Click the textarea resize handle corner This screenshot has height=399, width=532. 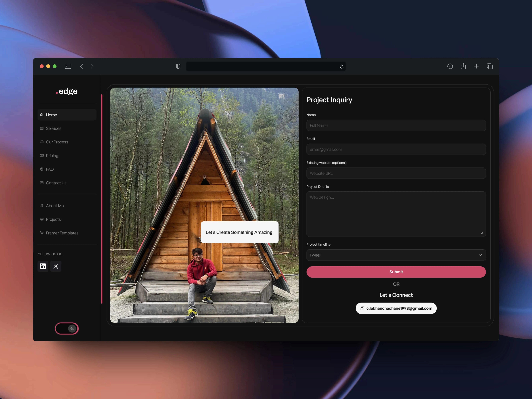click(482, 233)
